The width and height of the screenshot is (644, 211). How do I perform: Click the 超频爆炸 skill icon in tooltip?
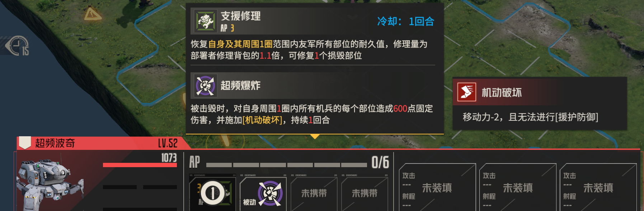(x=205, y=85)
